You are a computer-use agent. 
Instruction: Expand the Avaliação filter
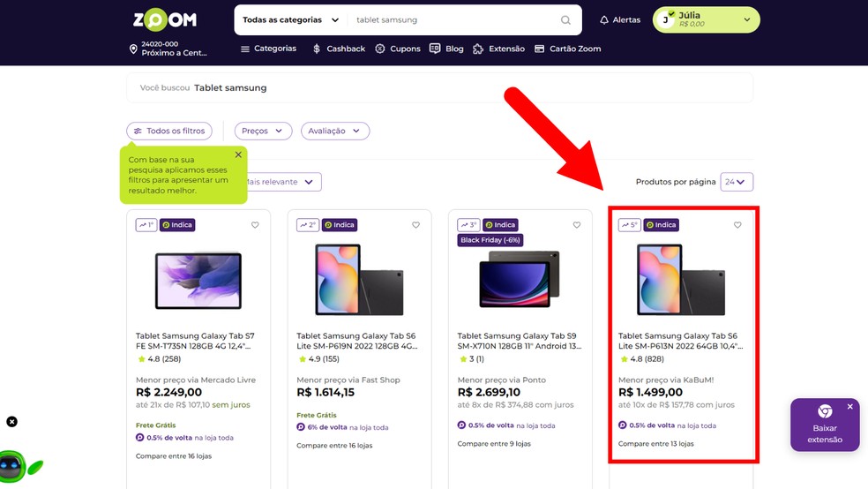tap(335, 131)
